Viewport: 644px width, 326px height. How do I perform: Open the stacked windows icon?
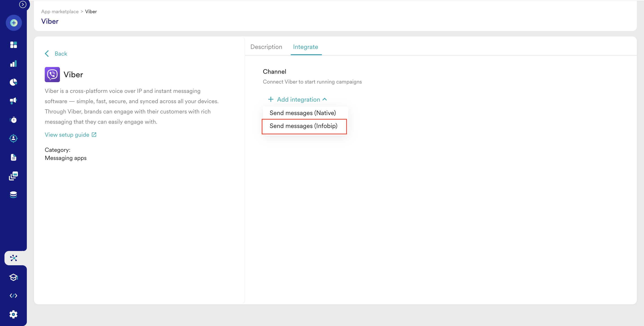point(13,176)
